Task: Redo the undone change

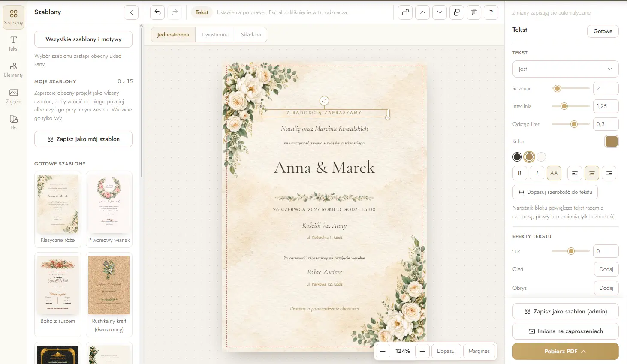Action: tap(175, 12)
